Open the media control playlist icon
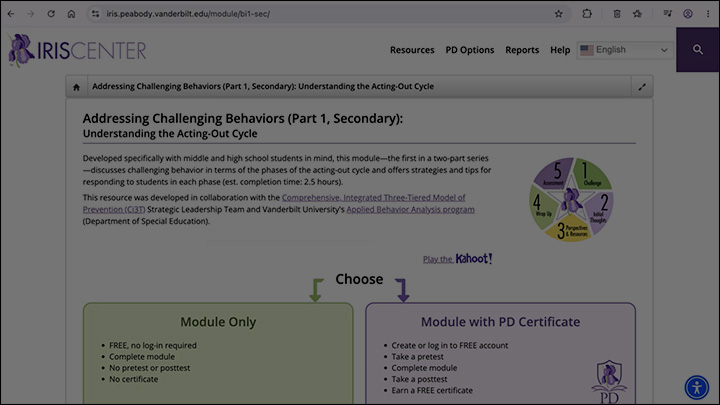This screenshot has width=720, height=405. pos(668,14)
